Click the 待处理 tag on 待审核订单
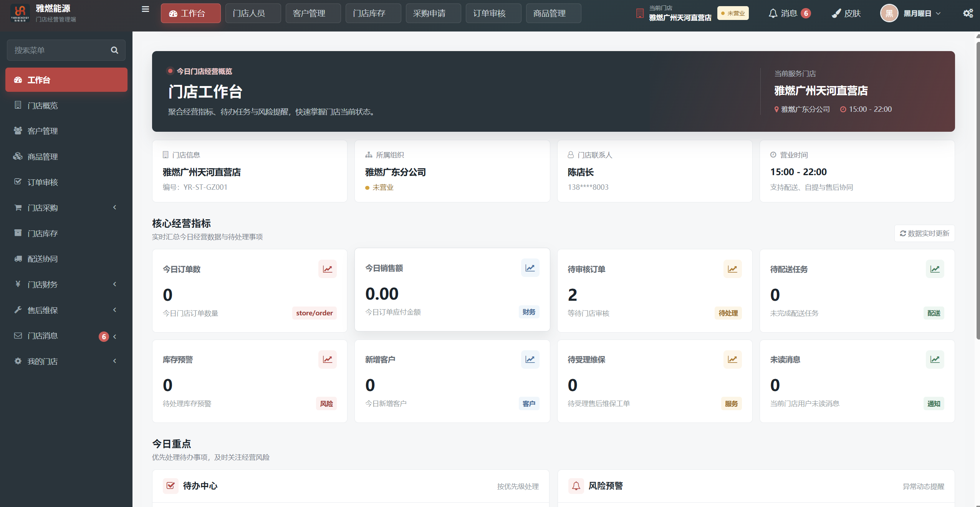This screenshot has width=980, height=507. tap(728, 313)
